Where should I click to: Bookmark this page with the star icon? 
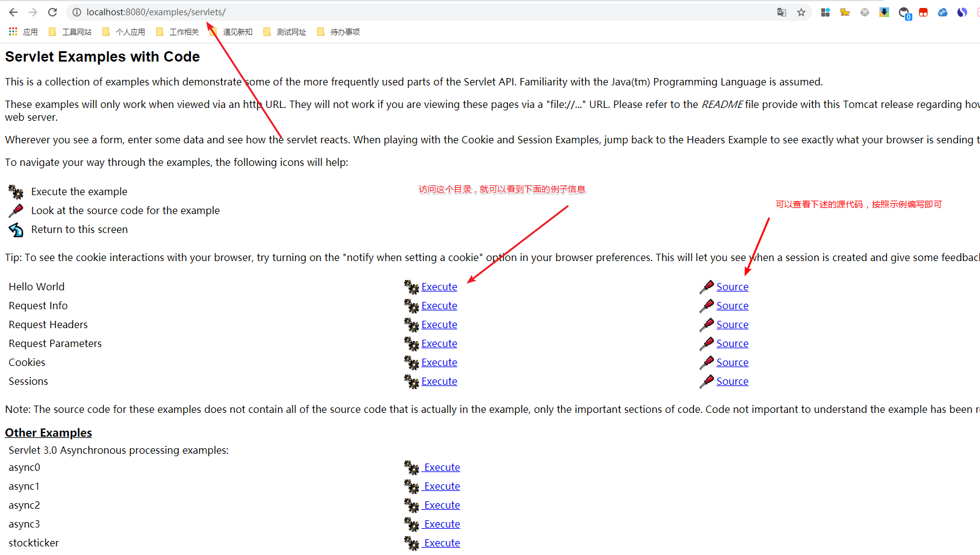pyautogui.click(x=801, y=12)
